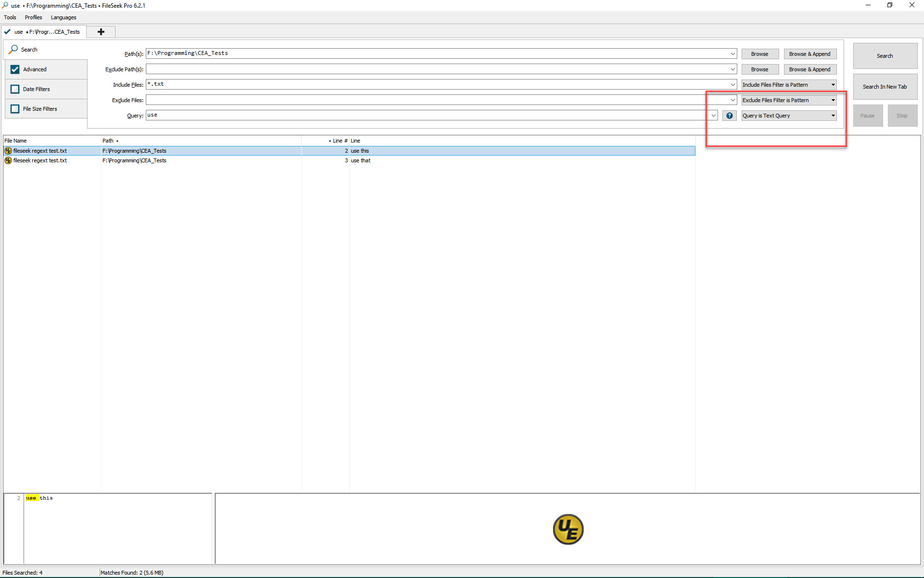Viewport: 924px width, 578px height.
Task: Click Browse & Append for Exclude Paths
Action: (809, 69)
